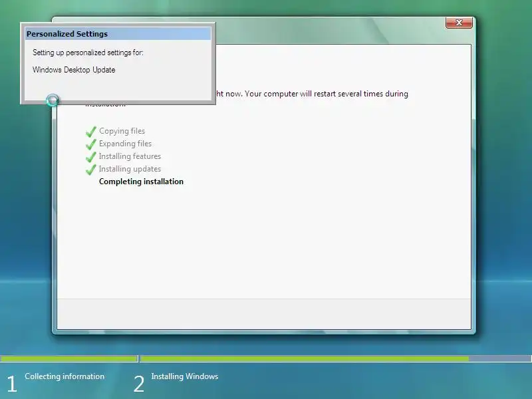Screen dimensions: 532x399
Task: Click the Collecting information stage label
Action: point(65,376)
